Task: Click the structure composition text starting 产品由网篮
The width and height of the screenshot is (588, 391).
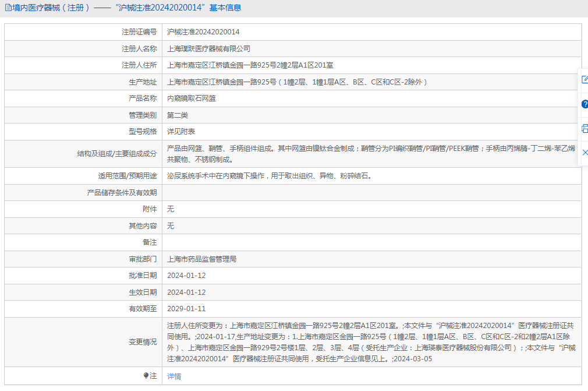Action: pos(371,154)
